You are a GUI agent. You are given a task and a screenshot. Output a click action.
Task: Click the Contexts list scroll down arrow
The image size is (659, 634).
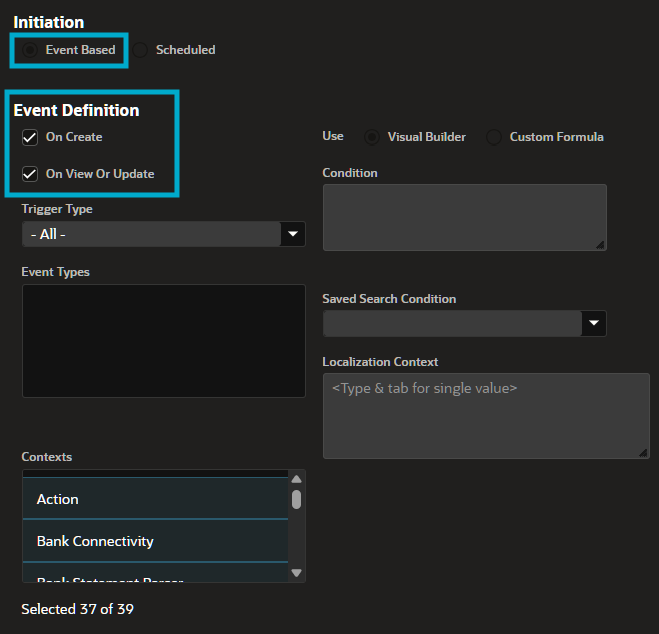click(297, 573)
